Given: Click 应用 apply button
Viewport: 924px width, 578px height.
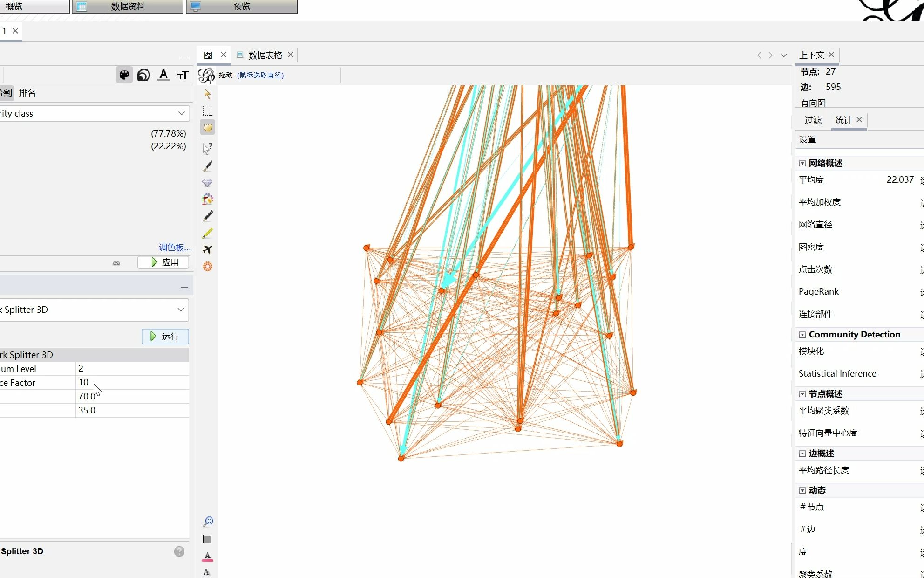Looking at the screenshot, I should (x=163, y=262).
